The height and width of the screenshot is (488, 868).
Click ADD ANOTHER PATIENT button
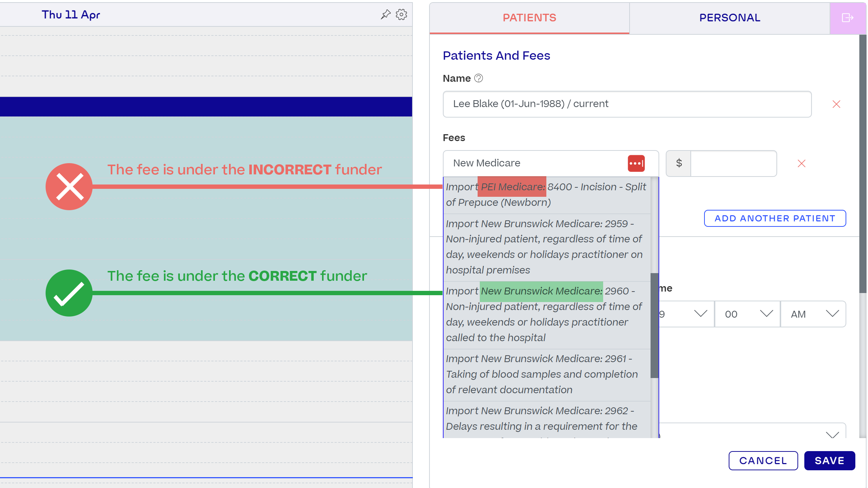coord(775,218)
